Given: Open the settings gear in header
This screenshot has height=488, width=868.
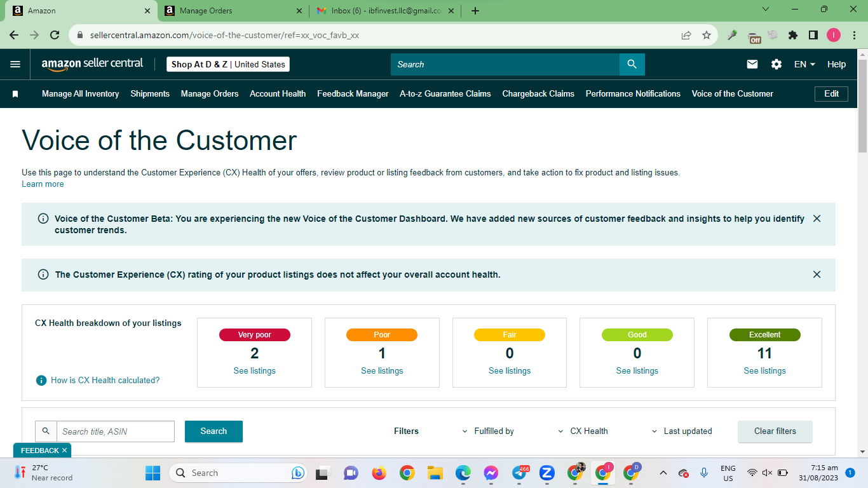Looking at the screenshot, I should (x=776, y=64).
